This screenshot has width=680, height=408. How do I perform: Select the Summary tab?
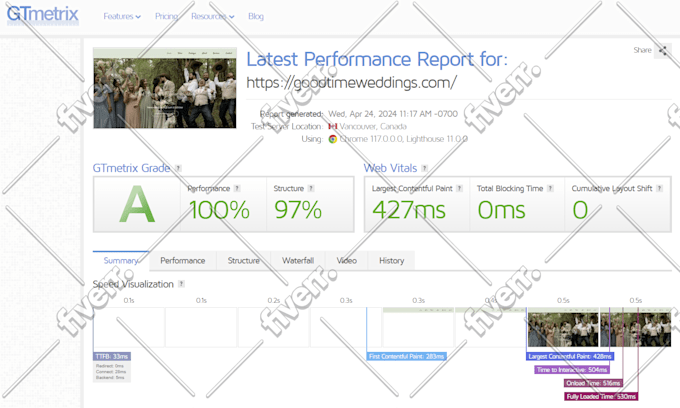point(121,261)
